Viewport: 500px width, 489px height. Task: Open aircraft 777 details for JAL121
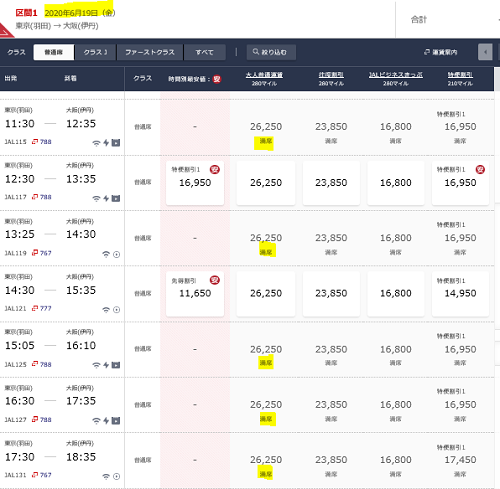[x=42, y=308]
